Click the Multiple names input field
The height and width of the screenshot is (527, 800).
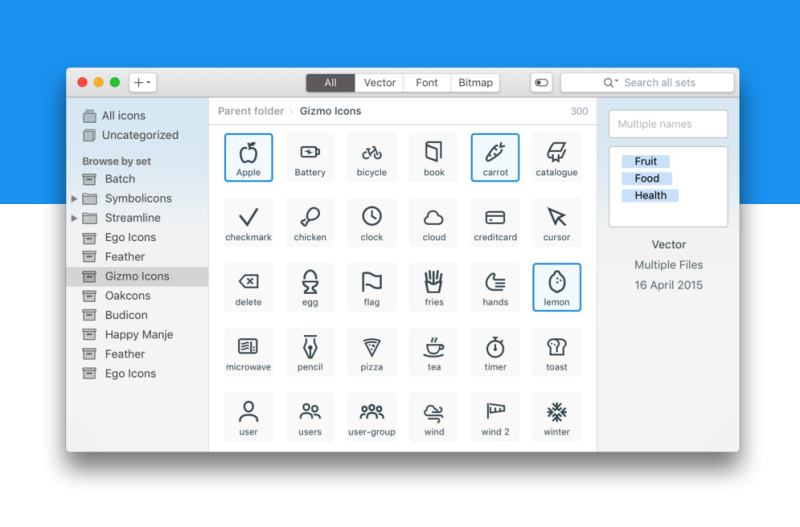(x=668, y=124)
